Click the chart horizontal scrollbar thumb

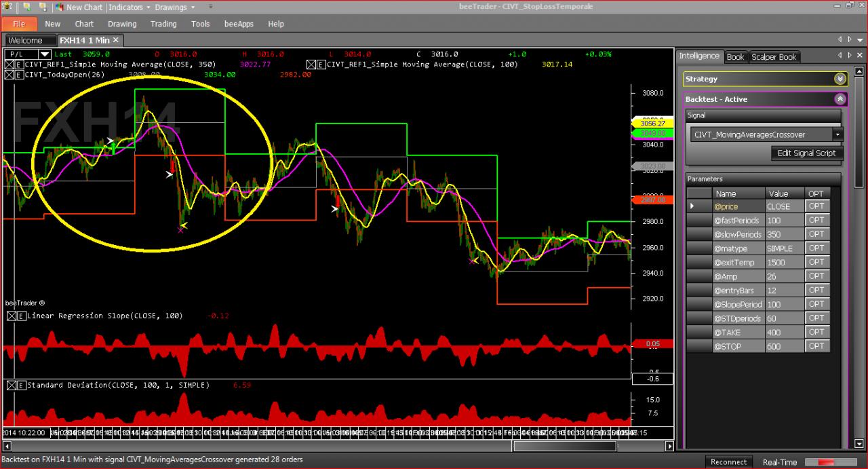[x=564, y=446]
